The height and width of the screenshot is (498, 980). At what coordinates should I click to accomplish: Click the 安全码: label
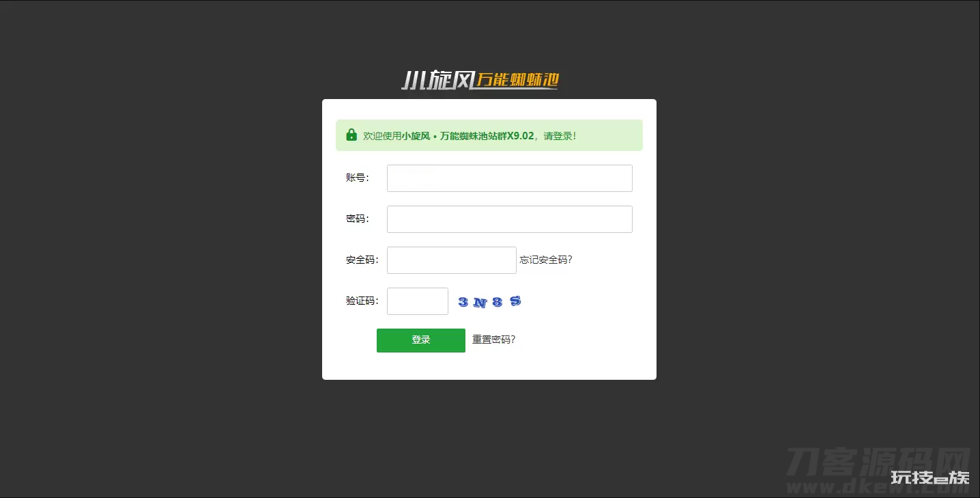point(362,260)
